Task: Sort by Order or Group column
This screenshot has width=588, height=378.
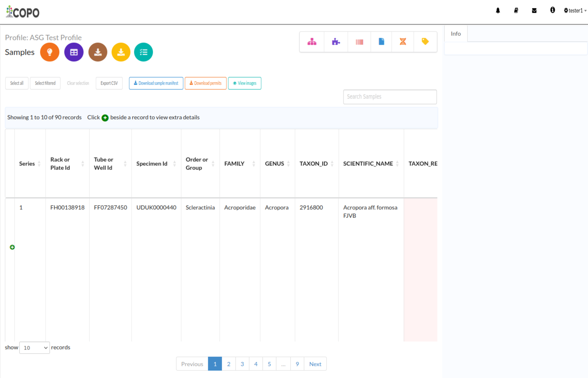Action: [200, 163]
